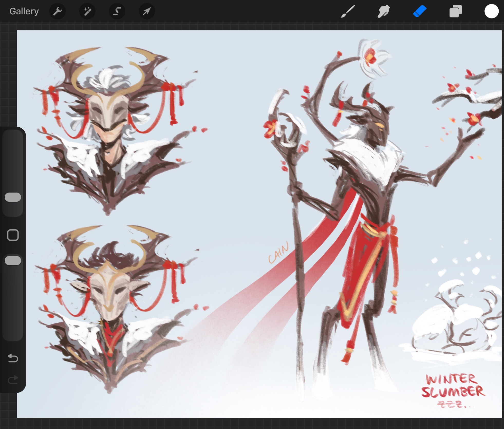Redo the last undone action
The width and height of the screenshot is (504, 429).
point(13,380)
